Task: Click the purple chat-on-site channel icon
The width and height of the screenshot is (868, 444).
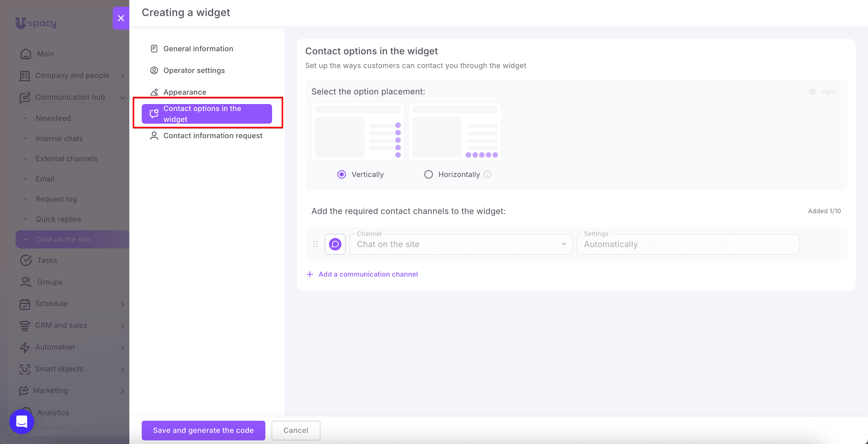Action: 335,244
